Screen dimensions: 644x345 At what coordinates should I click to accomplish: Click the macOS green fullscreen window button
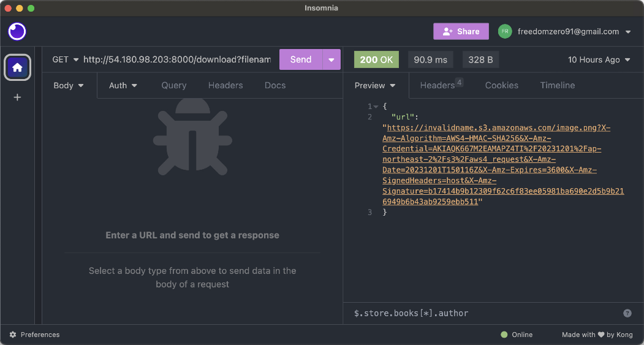click(31, 8)
